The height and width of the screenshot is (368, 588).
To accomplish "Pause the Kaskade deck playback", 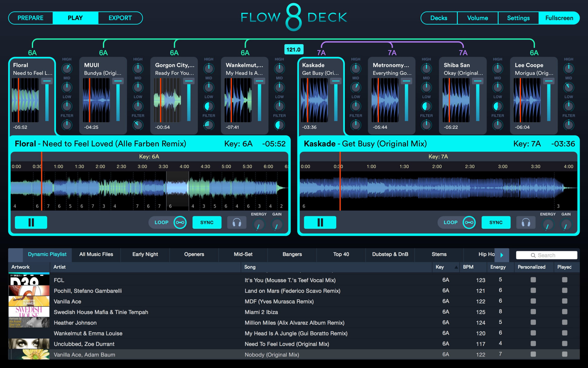I will [320, 222].
